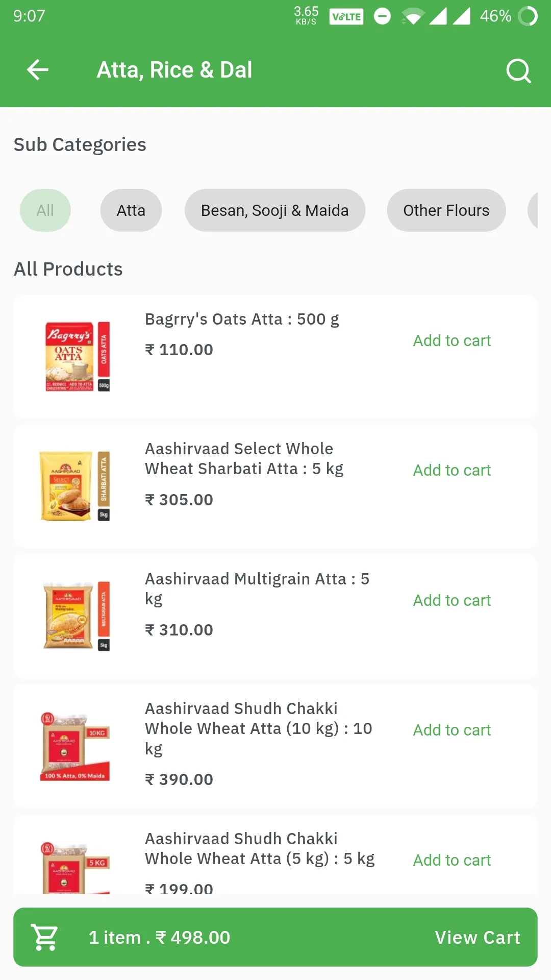Choose the Other Flours chip
The width and height of the screenshot is (551, 980).
446,210
